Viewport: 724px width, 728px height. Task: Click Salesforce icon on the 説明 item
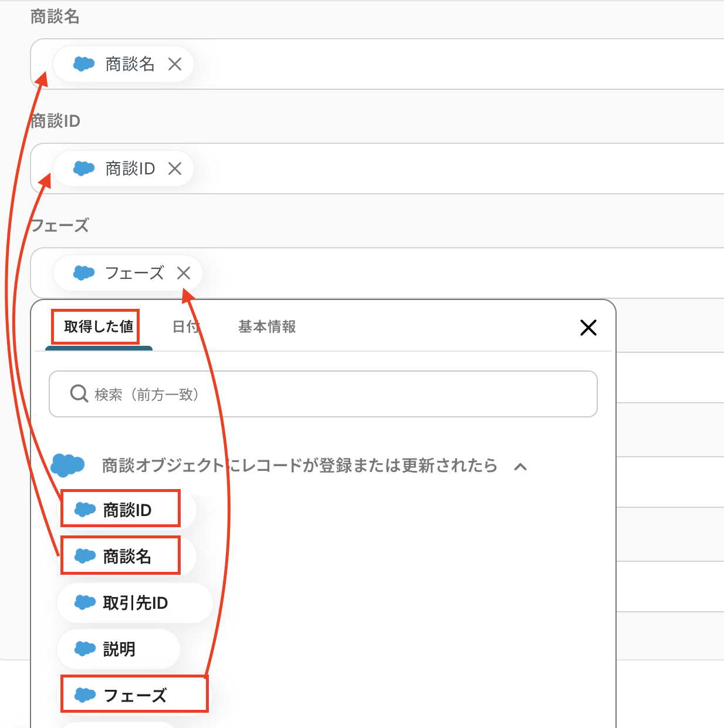[85, 649]
